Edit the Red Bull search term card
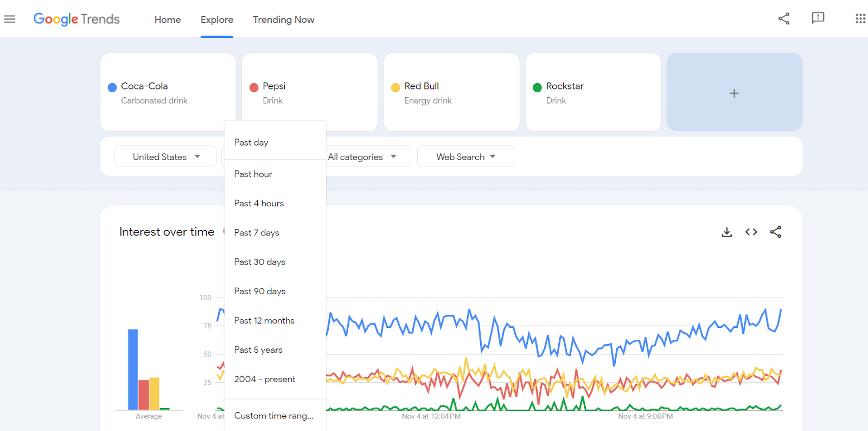Viewport: 868px width, 431px height. pos(451,92)
